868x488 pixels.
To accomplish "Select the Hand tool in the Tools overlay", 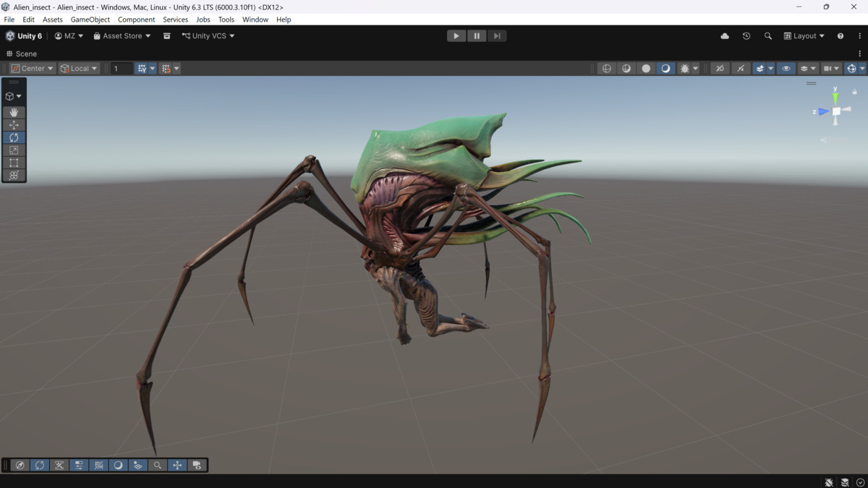I will (x=14, y=113).
